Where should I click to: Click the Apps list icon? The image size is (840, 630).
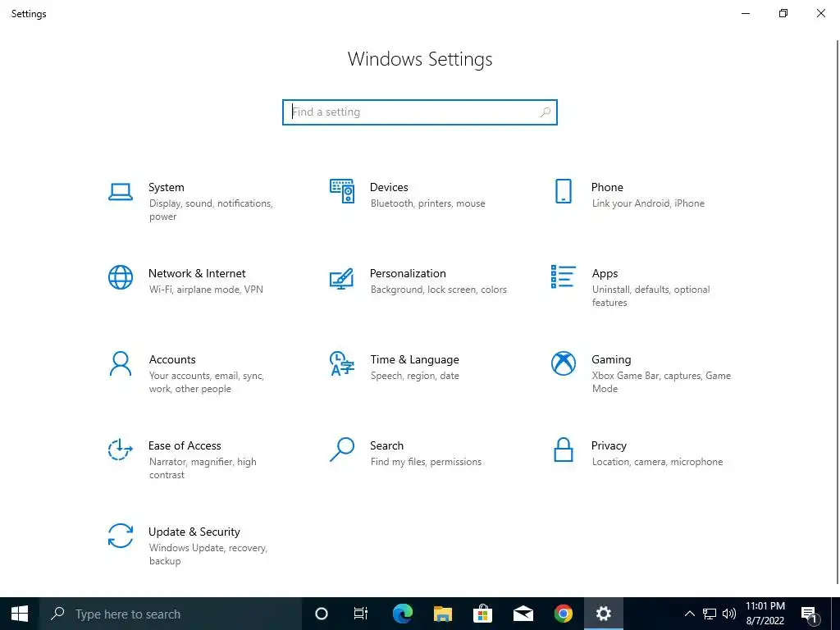(x=563, y=277)
